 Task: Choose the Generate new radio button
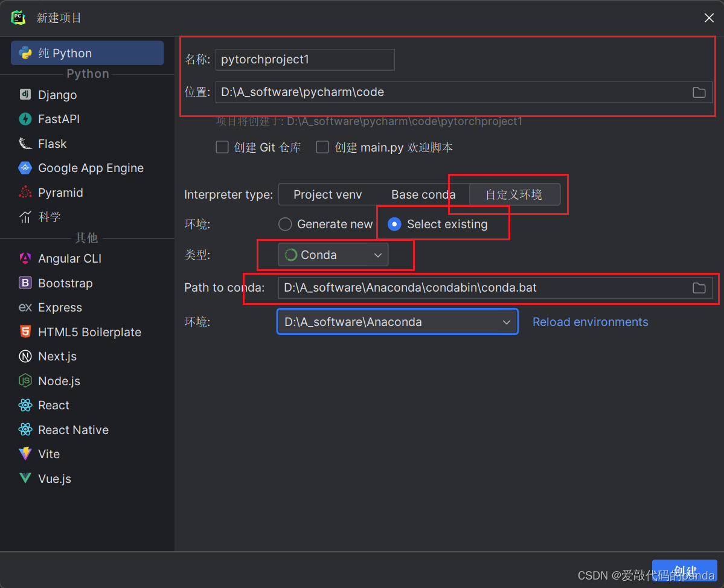[x=285, y=225]
